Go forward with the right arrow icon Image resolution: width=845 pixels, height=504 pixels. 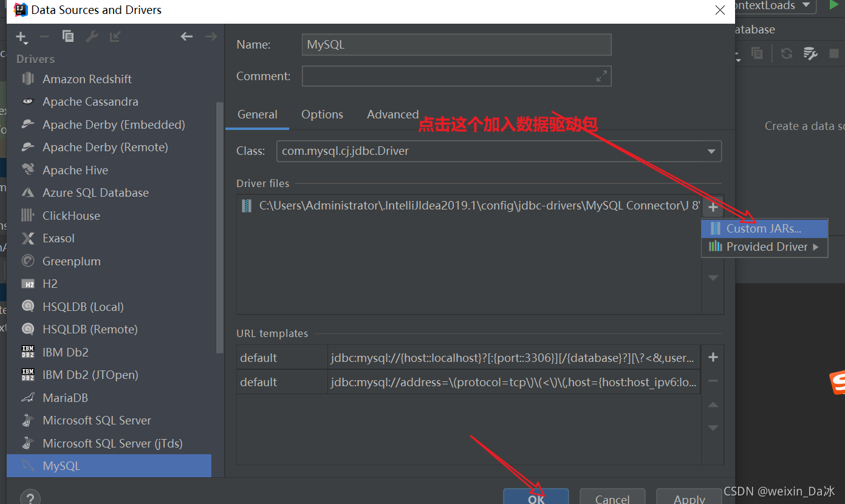(x=211, y=36)
